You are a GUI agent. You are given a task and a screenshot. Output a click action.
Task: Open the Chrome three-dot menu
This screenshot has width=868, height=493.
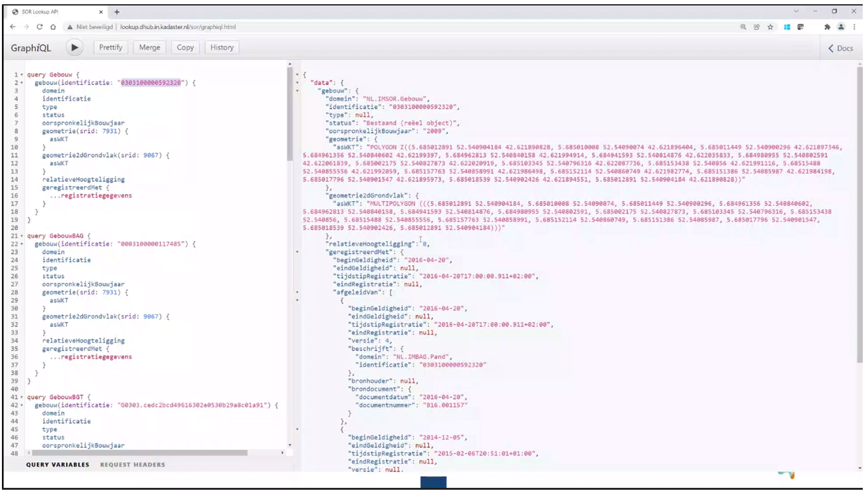click(855, 27)
